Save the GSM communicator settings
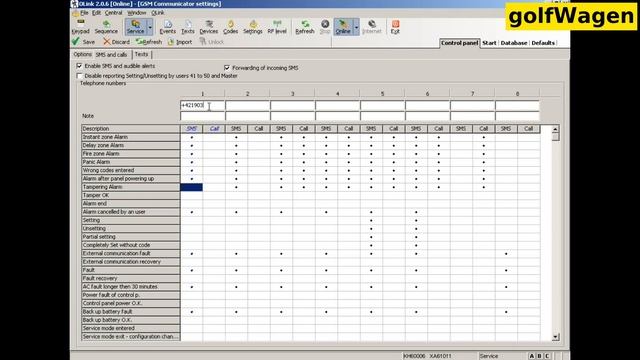The image size is (640, 360). coord(83,42)
